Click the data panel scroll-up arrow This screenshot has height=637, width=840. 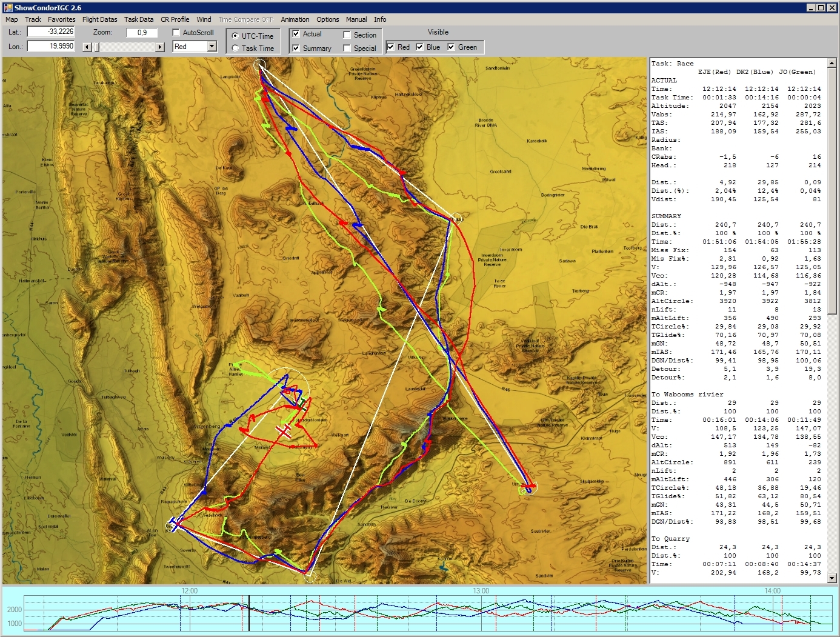click(x=833, y=62)
